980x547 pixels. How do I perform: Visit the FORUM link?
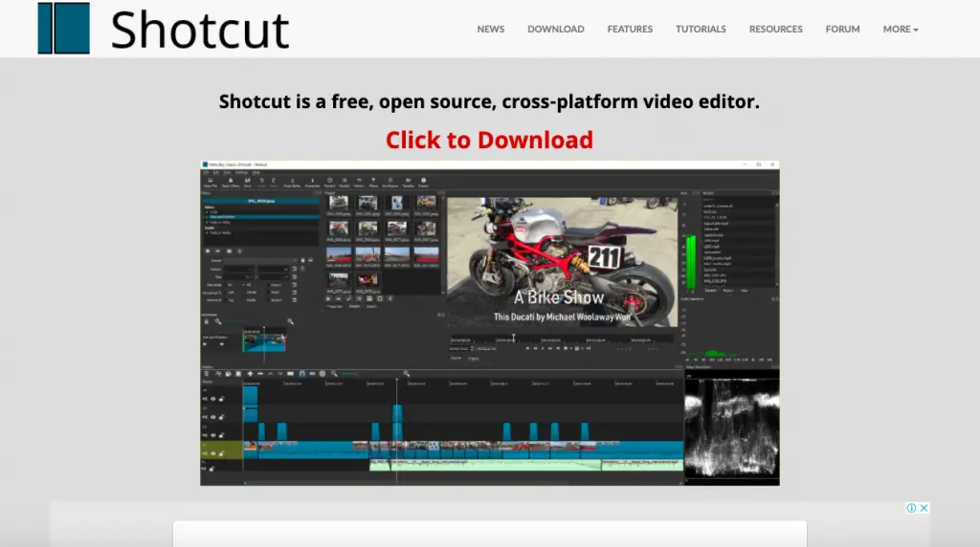click(842, 29)
